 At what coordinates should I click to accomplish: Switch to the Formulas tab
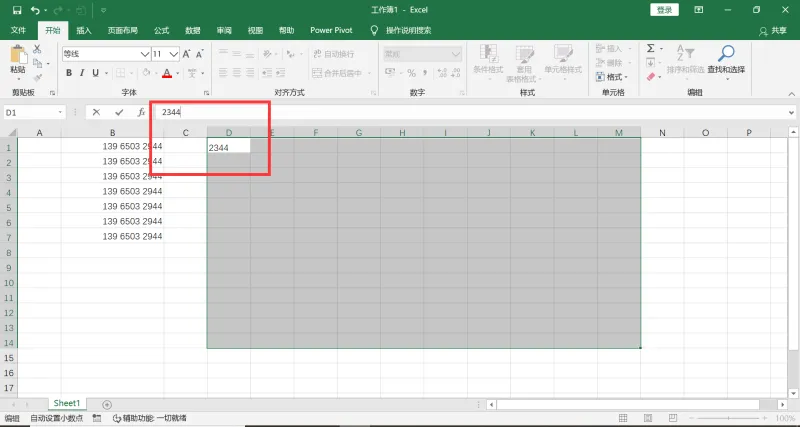[x=161, y=31]
